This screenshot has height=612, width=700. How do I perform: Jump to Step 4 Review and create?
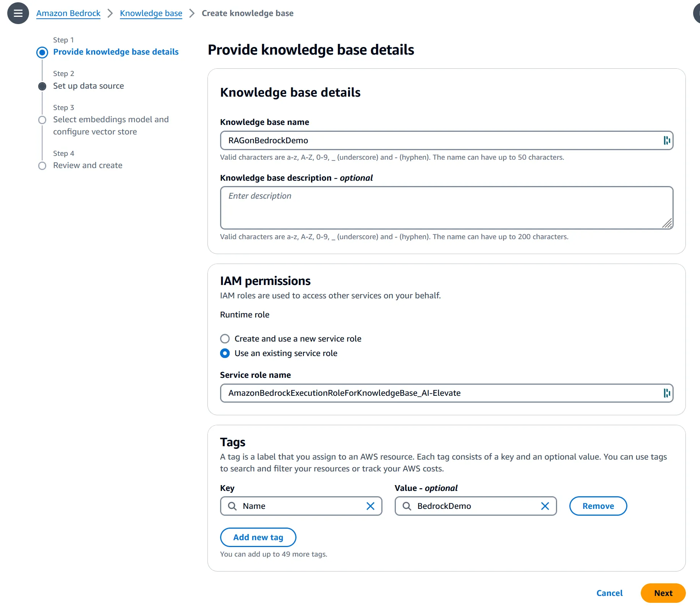(42, 165)
